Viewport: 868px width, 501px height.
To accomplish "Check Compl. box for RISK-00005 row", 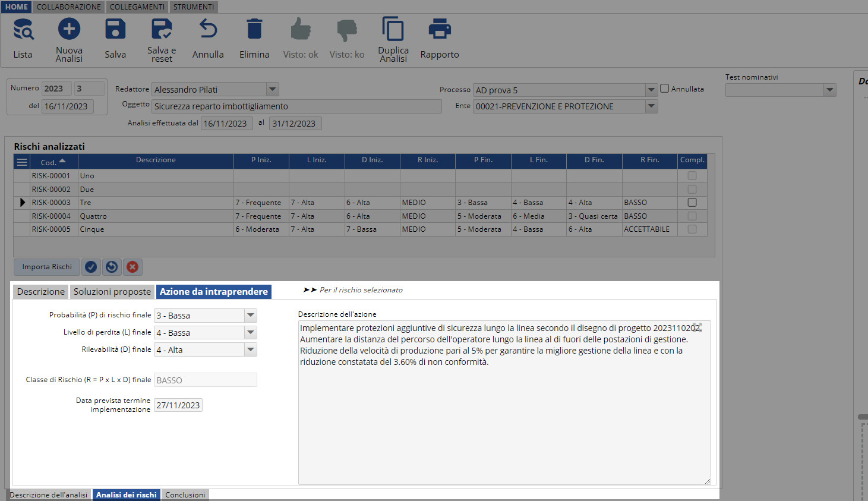I will pyautogui.click(x=692, y=229).
